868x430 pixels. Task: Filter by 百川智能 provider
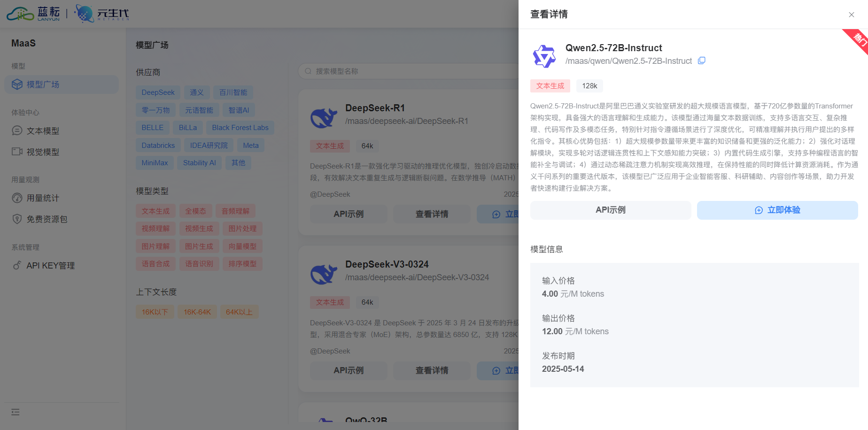[233, 92]
